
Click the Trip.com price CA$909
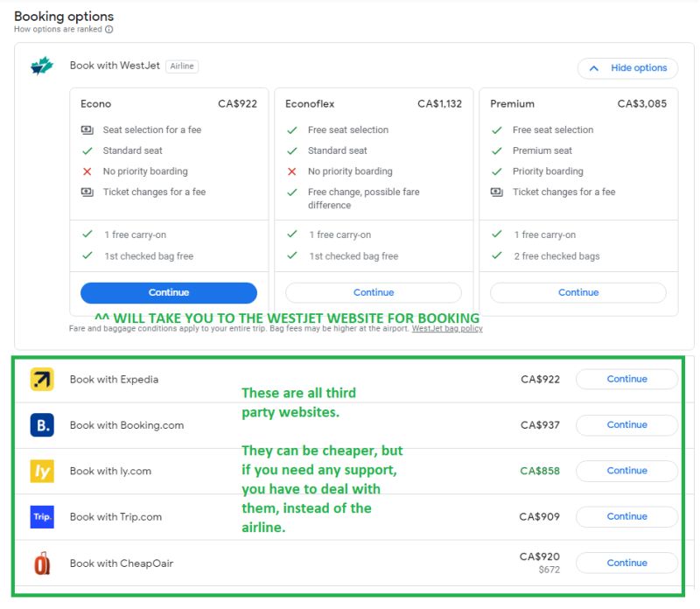click(x=539, y=517)
